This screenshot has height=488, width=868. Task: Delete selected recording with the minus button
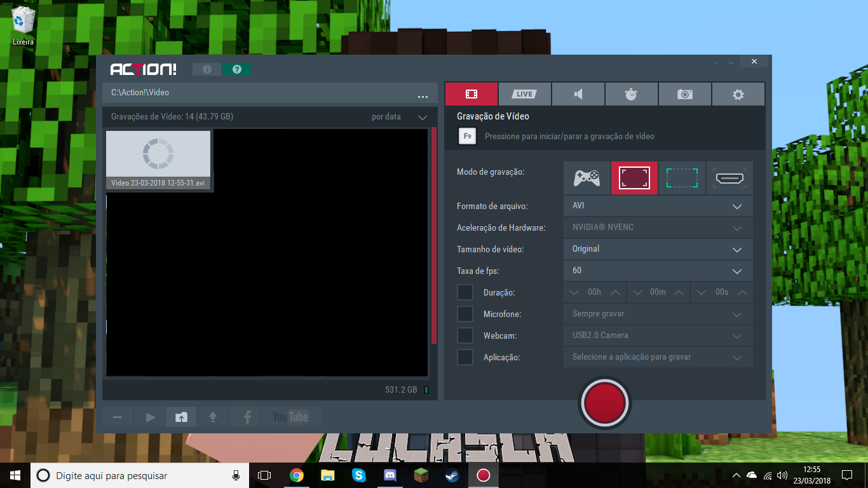click(118, 417)
